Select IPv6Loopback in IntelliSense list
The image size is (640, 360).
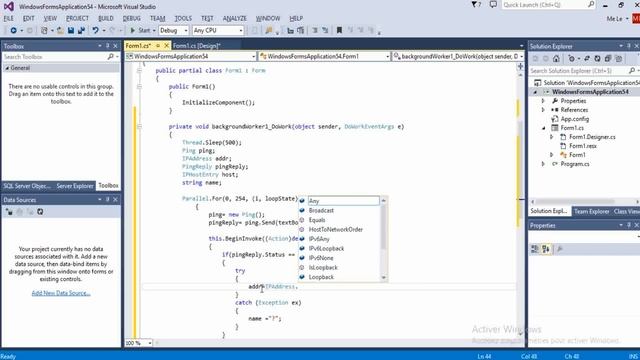click(x=326, y=249)
